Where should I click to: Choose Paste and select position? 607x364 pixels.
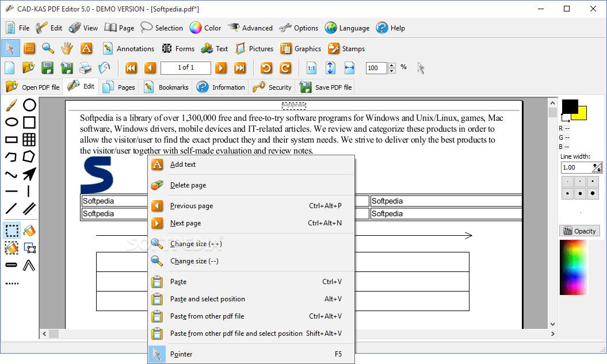251,299
